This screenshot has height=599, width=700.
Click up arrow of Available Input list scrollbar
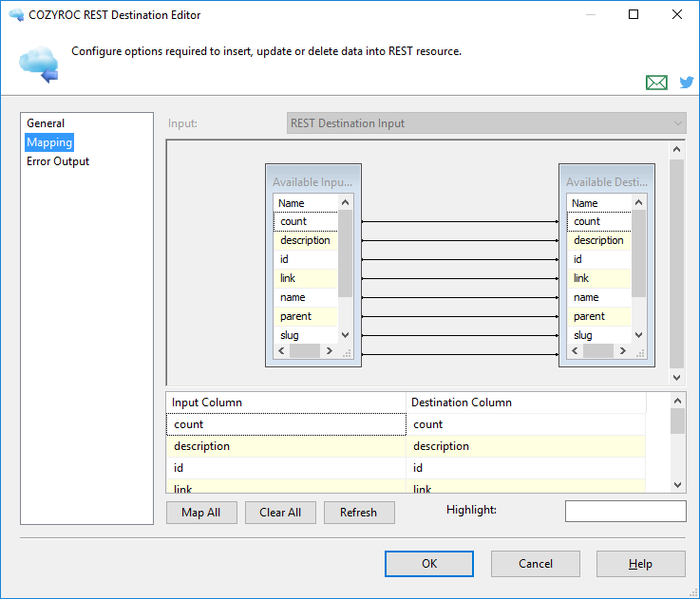point(345,202)
